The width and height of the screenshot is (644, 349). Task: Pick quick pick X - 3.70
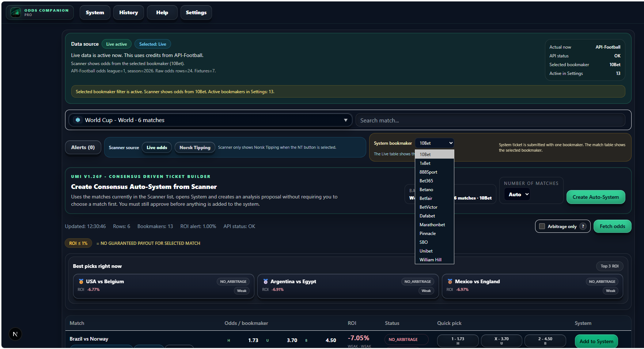coord(501,341)
